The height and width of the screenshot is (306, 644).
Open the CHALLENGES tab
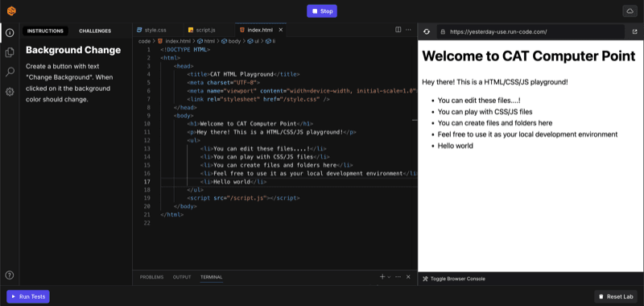pos(95,31)
